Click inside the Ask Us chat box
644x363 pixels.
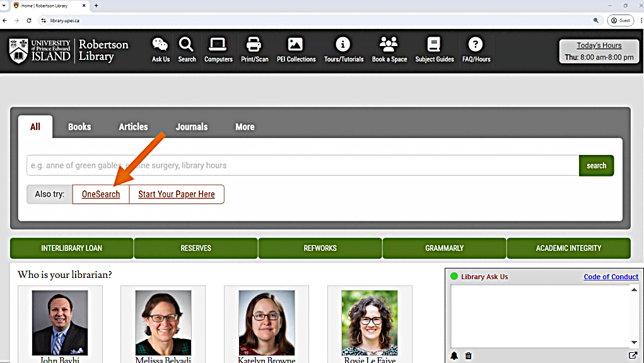[541, 316]
